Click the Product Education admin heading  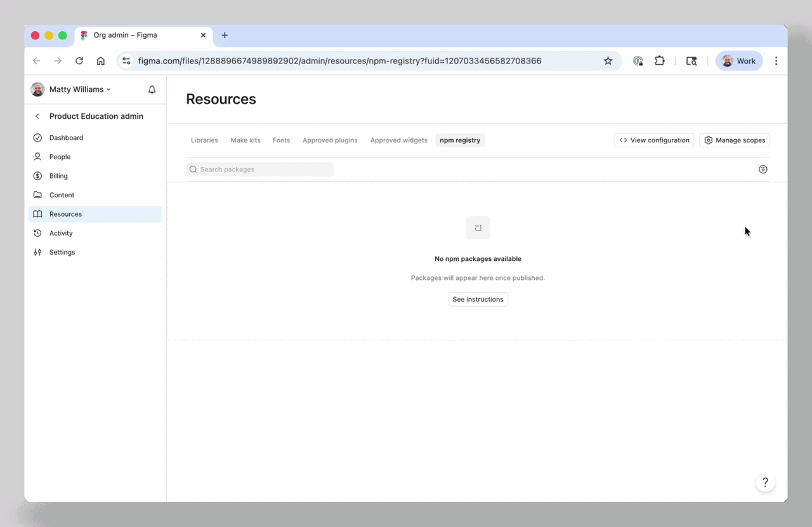(96, 116)
